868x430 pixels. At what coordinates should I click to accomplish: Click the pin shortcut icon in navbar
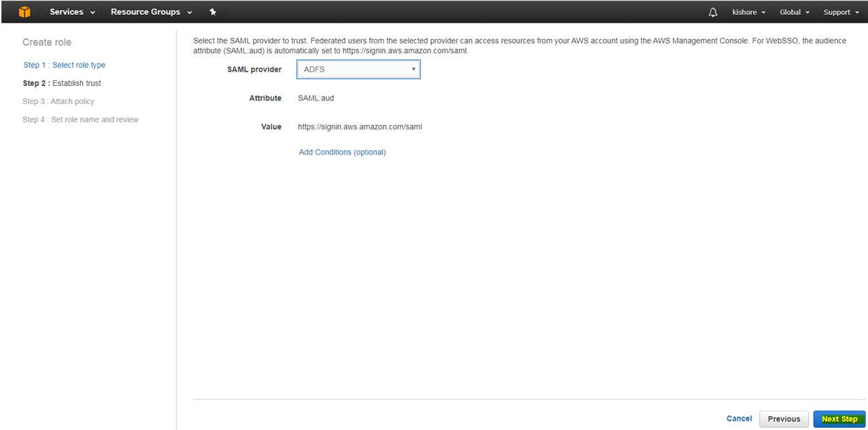(x=212, y=12)
